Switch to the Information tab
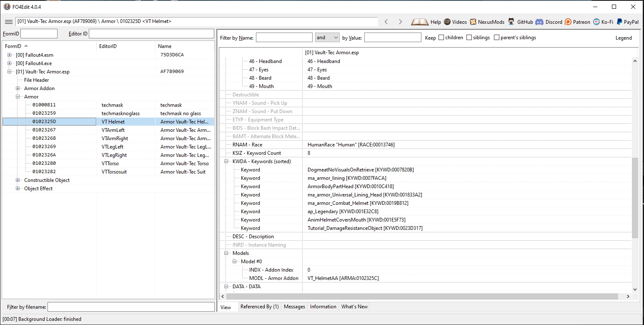 tap(323, 307)
